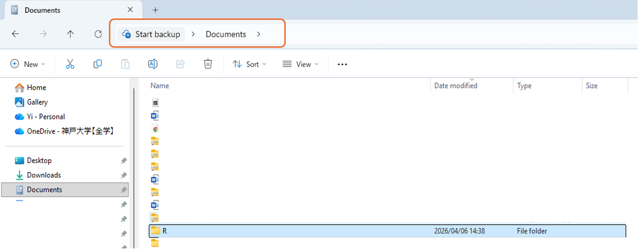
Task: Click the Rename icon
Action: 153,64
